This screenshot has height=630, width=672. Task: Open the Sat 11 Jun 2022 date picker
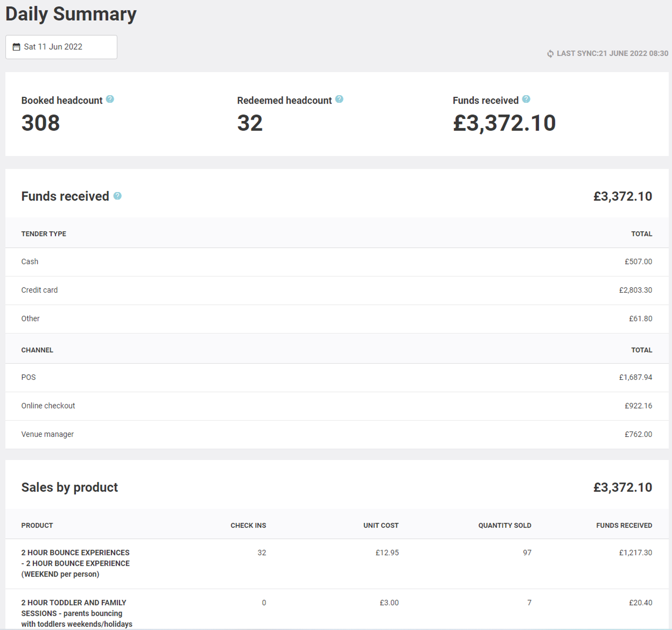[x=61, y=47]
